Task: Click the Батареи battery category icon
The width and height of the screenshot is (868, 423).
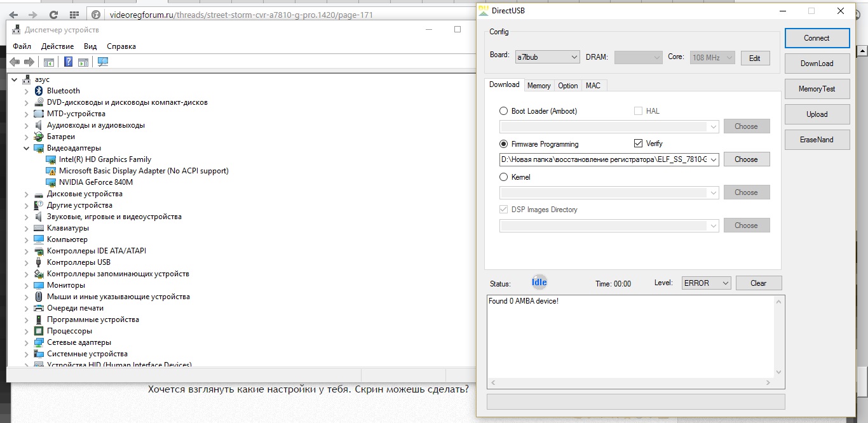Action: 39,137
